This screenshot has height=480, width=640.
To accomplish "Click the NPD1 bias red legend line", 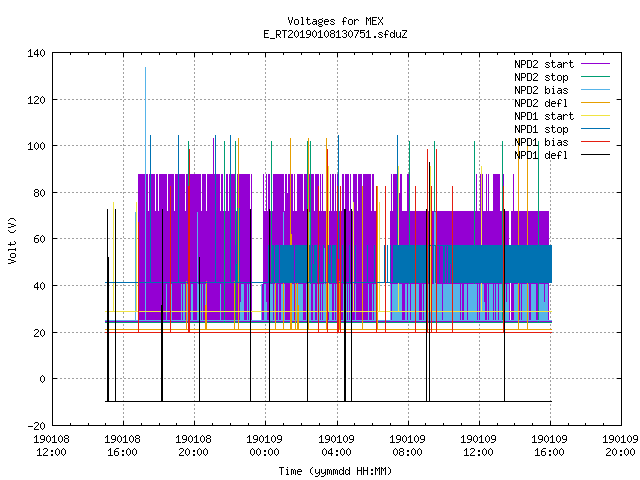I will tap(595, 142).
